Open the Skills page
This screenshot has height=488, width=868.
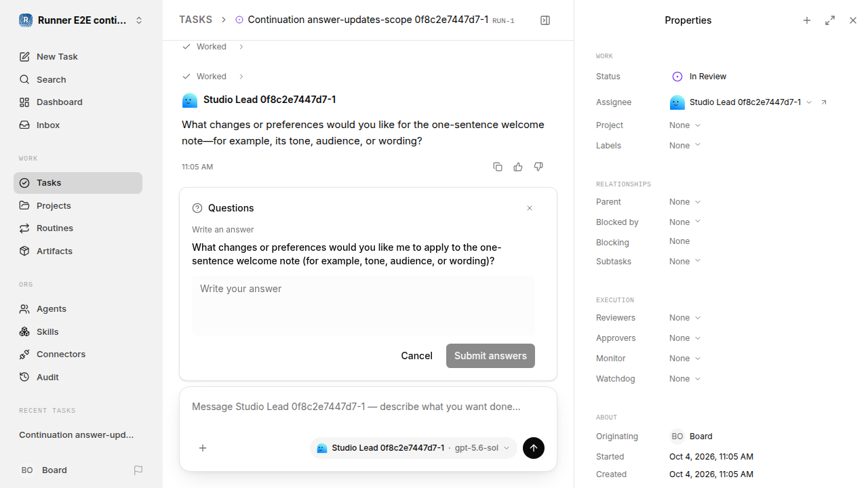pyautogui.click(x=78, y=332)
